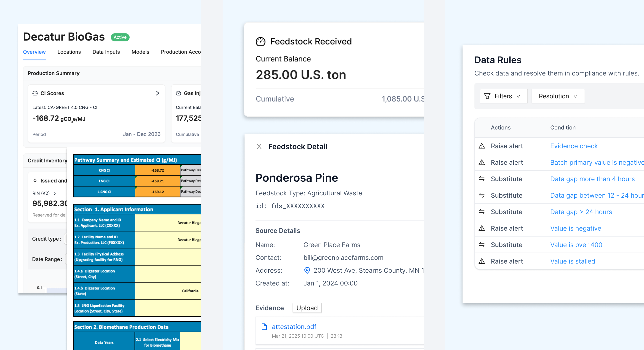The image size is (644, 350).
Task: Click the funnel icon in the Filters button
Action: 487,96
